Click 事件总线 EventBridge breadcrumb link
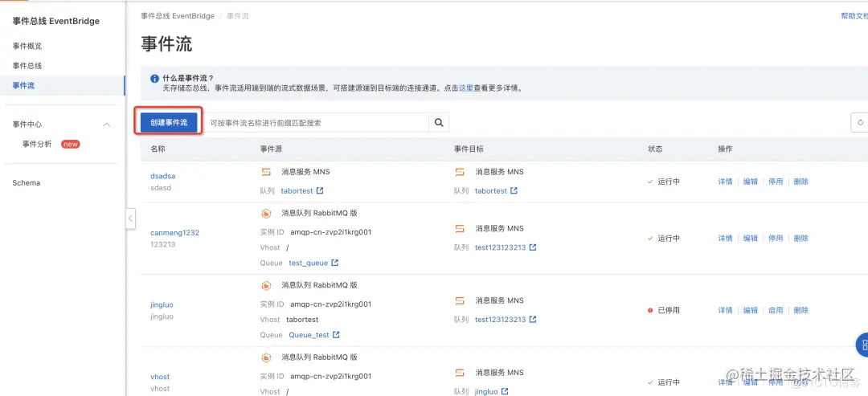Viewport: 868px width, 396px height. pyautogui.click(x=178, y=16)
